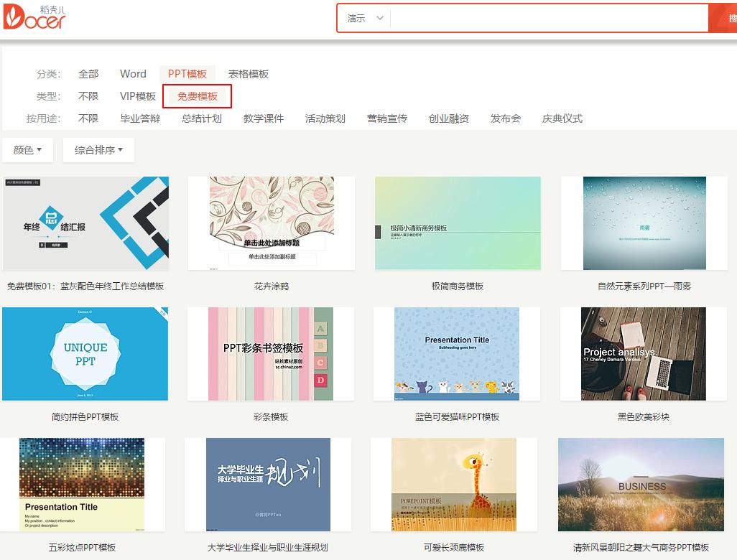Filter templates by 毕业答辩 purpose
This screenshot has width=737, height=560.
(x=141, y=118)
